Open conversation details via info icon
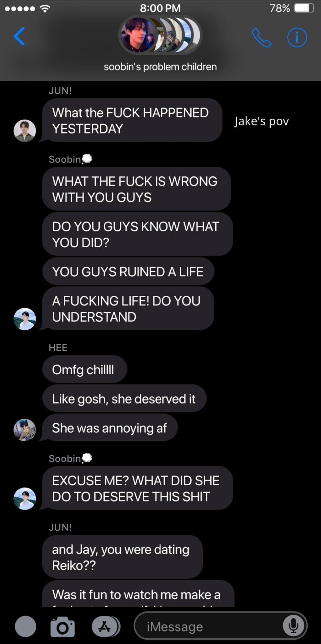321x644 pixels. [297, 38]
